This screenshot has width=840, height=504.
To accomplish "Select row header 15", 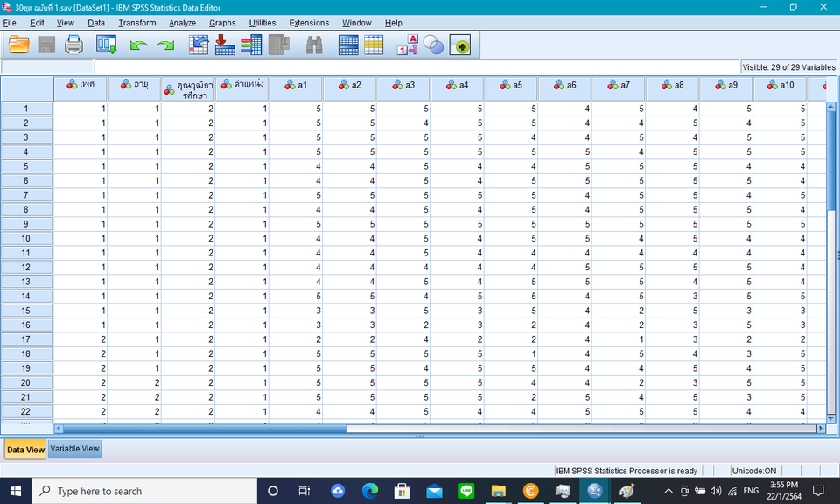I will point(26,311).
